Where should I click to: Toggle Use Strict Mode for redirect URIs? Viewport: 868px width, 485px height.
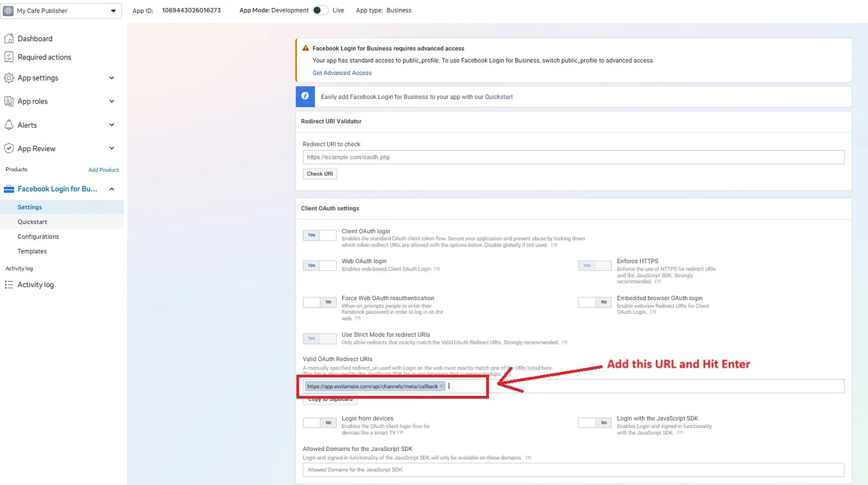[319, 339]
